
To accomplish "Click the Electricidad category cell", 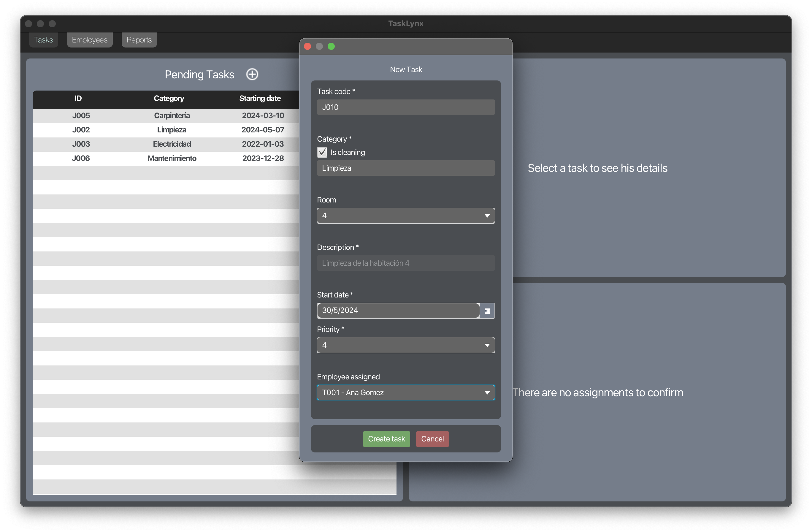I will pos(172,144).
